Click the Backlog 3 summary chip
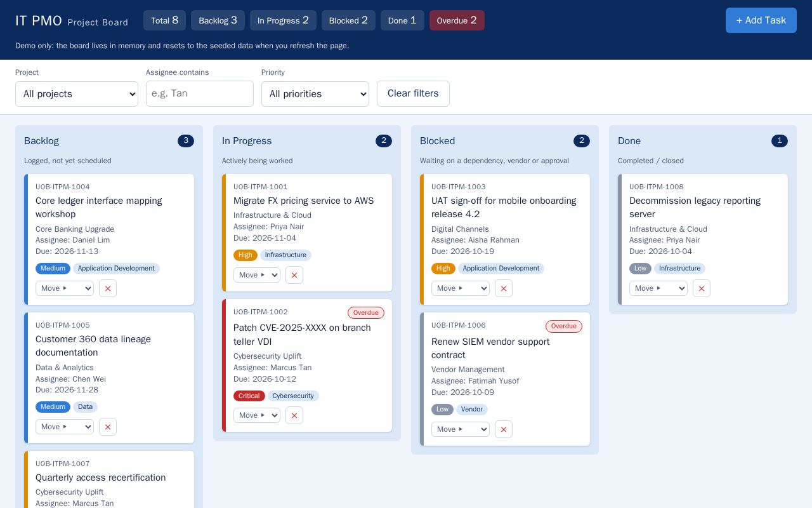Viewport: 812px width, 508px height. coord(218,20)
